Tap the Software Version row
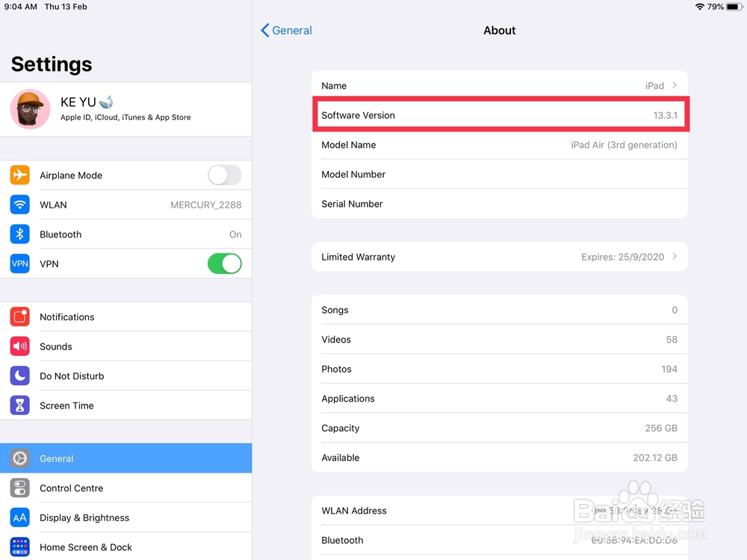747x560 pixels. click(500, 115)
